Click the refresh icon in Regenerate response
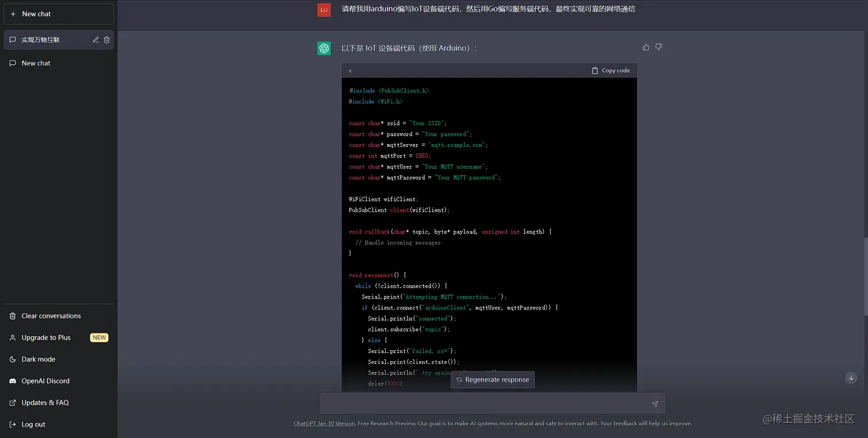Screen dimensions: 868x438 click(x=459, y=379)
